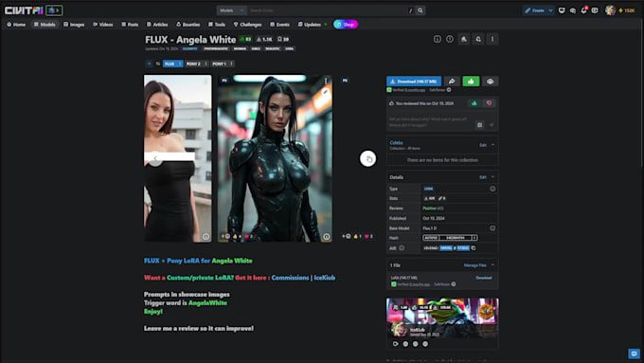The height and width of the screenshot is (363, 644).
Task: Go to the Videos section
Action: point(102,25)
